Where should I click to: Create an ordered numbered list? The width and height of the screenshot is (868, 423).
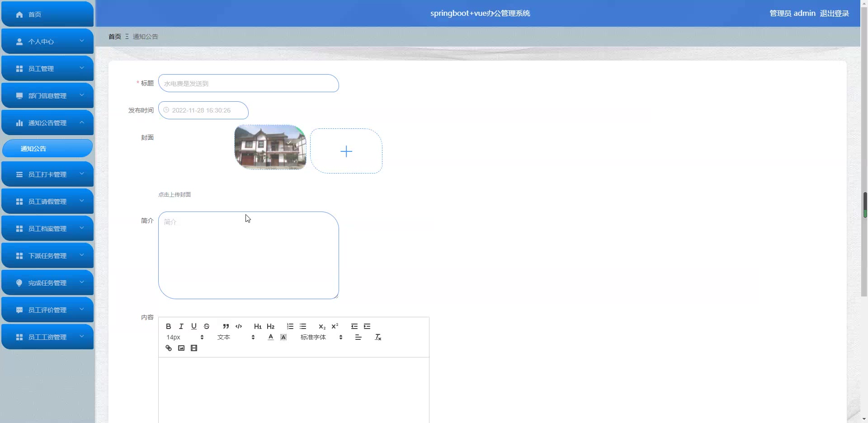tap(290, 326)
